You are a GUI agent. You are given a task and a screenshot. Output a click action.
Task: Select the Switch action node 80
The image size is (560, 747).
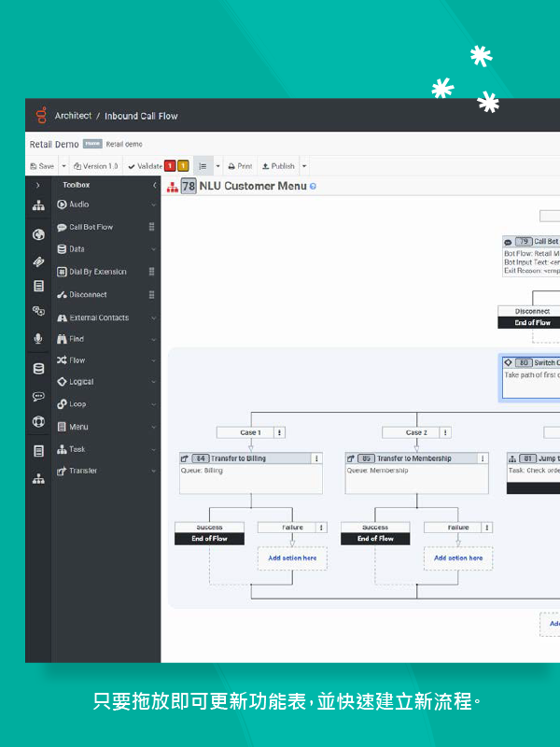click(531, 377)
